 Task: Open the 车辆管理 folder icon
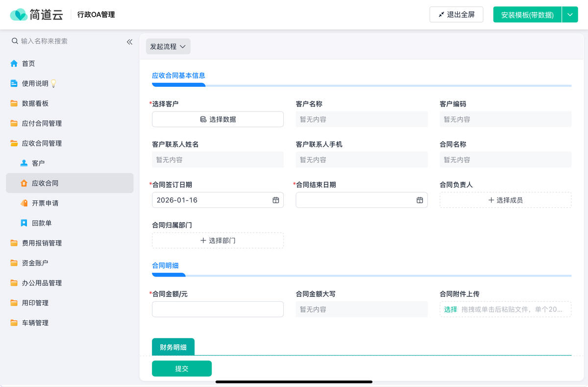tap(15, 323)
